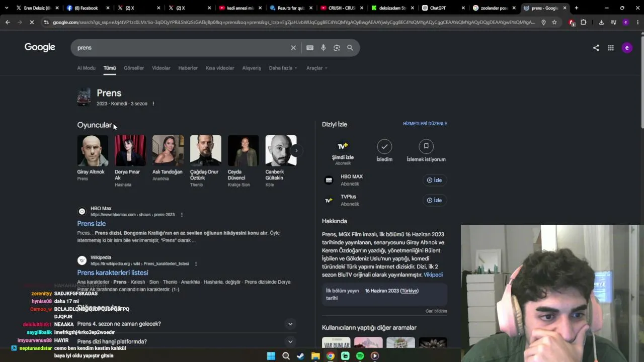Open the browser extensions puzzle icon
This screenshot has height=362, width=644.
(584, 22)
